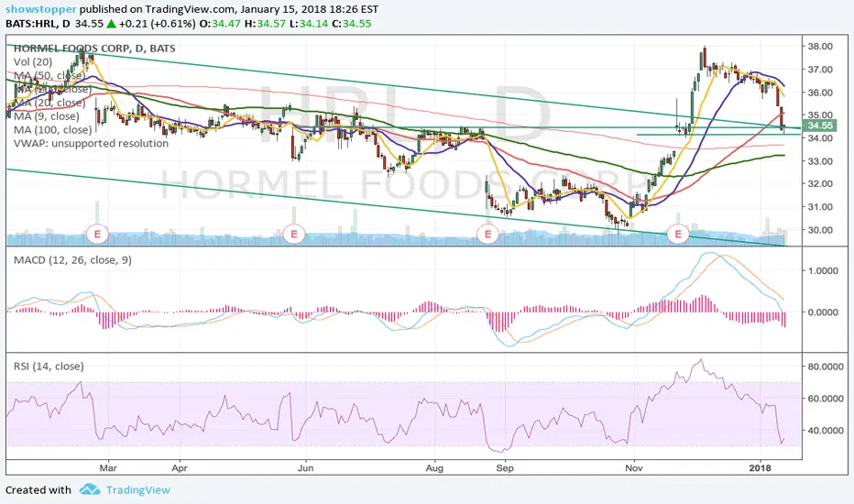Screen dimensions: 854x504
Task: Click the Nov label on time axis
Action: (x=633, y=467)
